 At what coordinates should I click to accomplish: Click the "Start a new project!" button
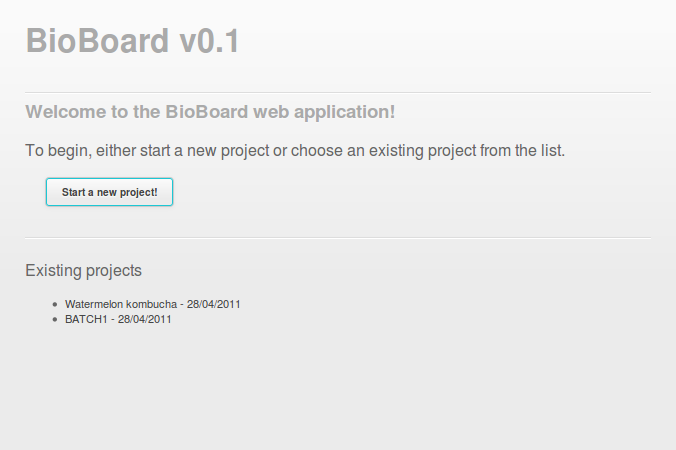pyautogui.click(x=109, y=192)
